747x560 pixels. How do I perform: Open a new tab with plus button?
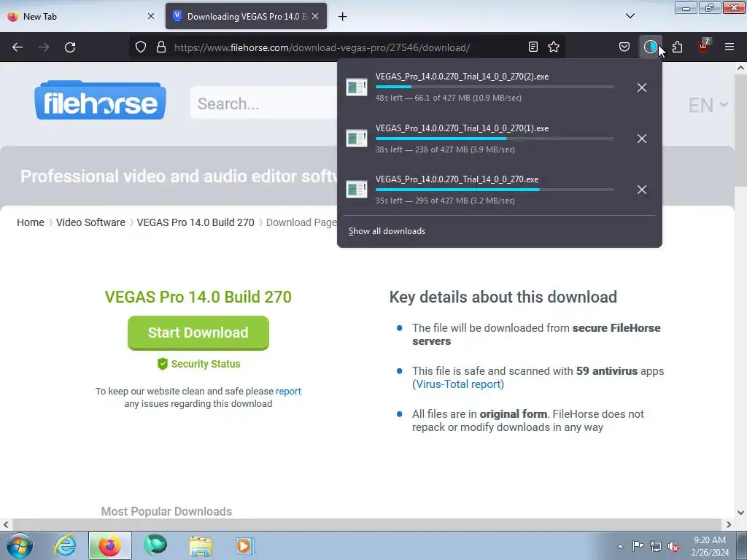click(343, 17)
